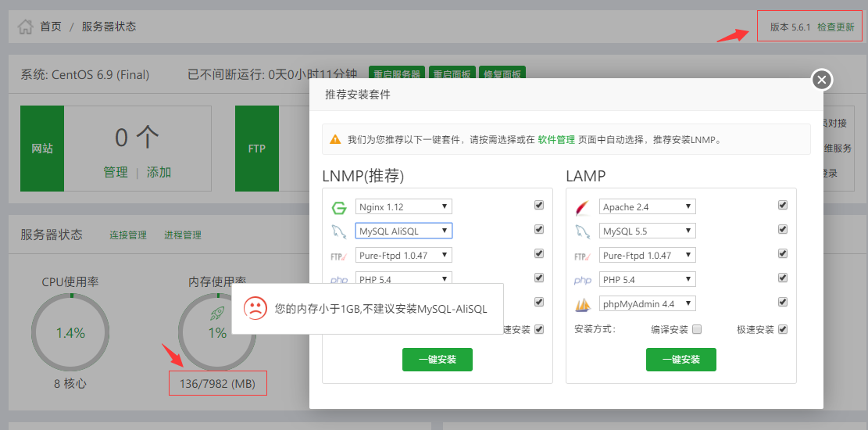This screenshot has height=430, width=868.
Task: Click the CPU usage gauge showing 1.4%
Action: [x=70, y=333]
